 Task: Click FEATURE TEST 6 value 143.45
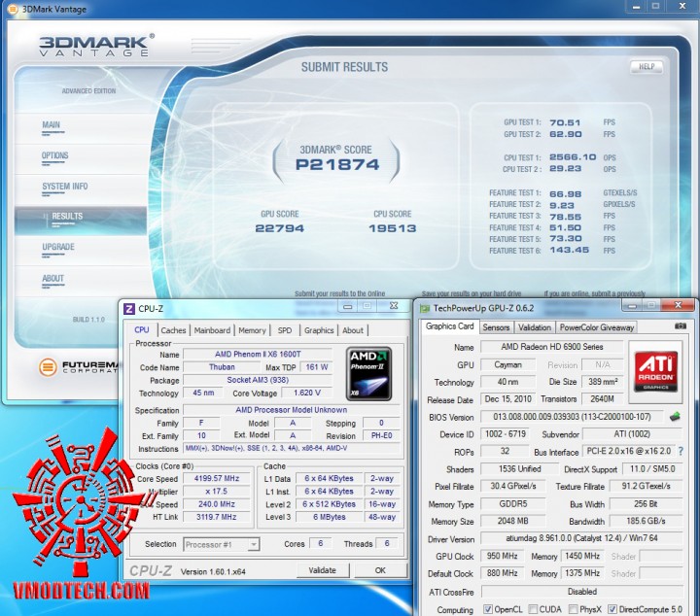[x=569, y=251]
